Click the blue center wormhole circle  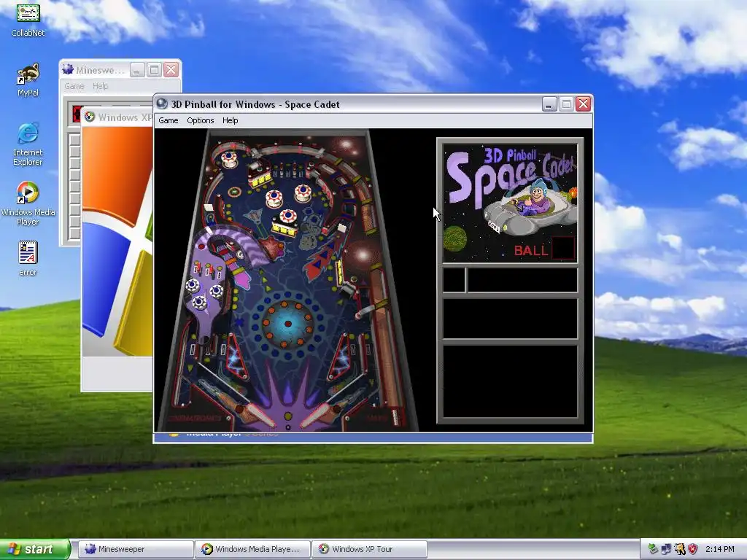287,324
